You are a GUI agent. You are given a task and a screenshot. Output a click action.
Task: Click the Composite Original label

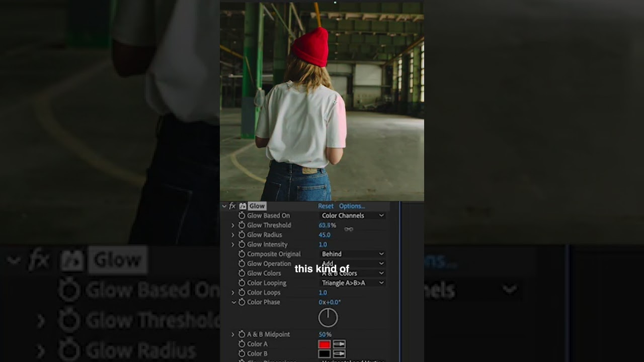[x=274, y=254]
